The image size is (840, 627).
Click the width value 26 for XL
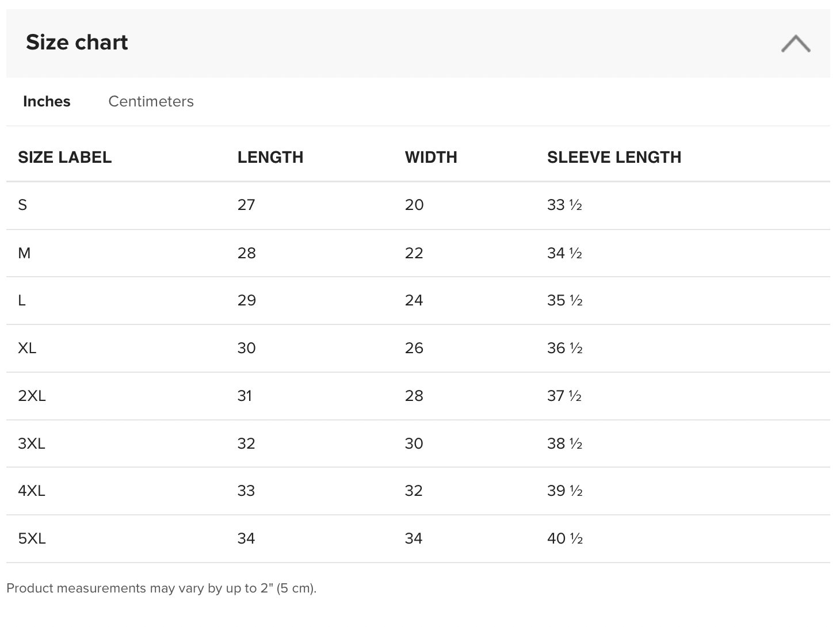(414, 349)
